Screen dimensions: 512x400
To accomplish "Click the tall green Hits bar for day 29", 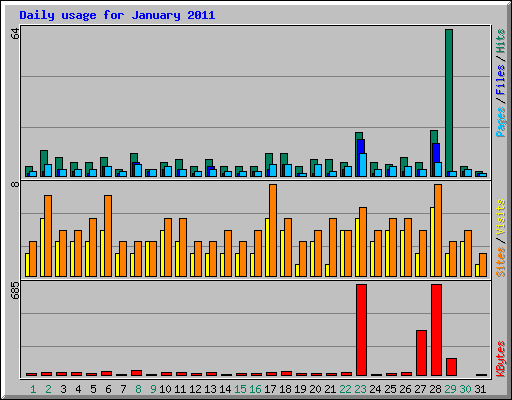I will pos(449,103).
